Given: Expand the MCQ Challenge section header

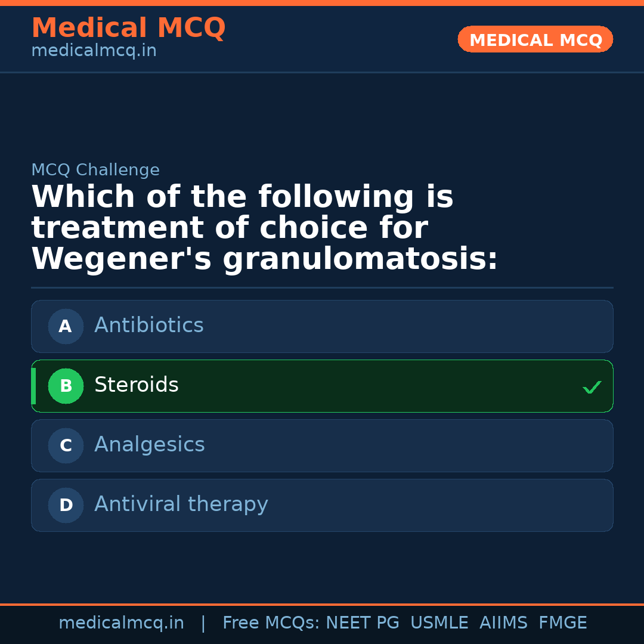Looking at the screenshot, I should (95, 170).
